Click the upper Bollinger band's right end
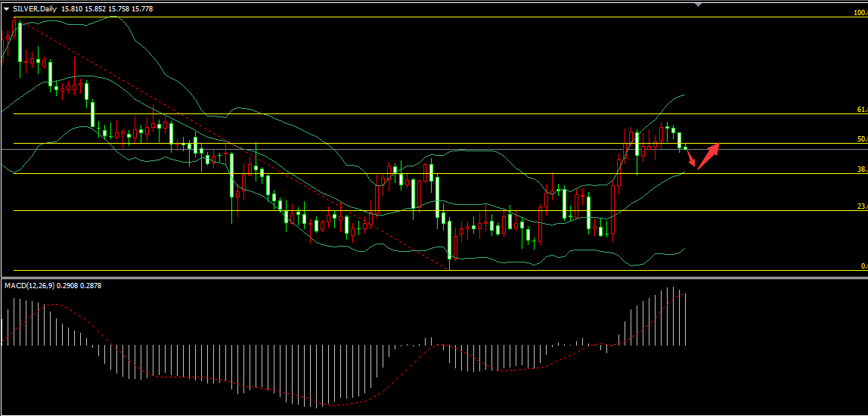This screenshot has width=868, height=416. point(683,95)
